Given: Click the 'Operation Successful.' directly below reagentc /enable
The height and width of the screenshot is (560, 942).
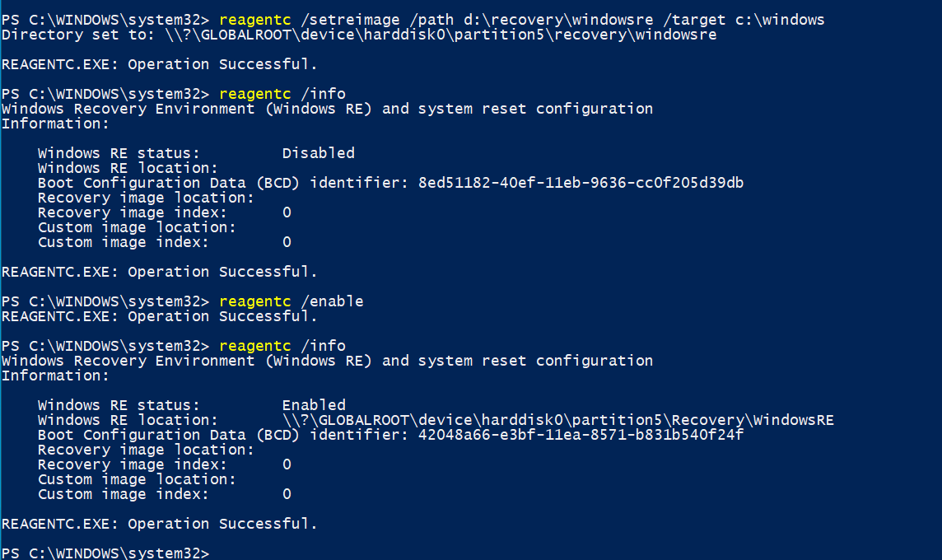Looking at the screenshot, I should point(159,316).
